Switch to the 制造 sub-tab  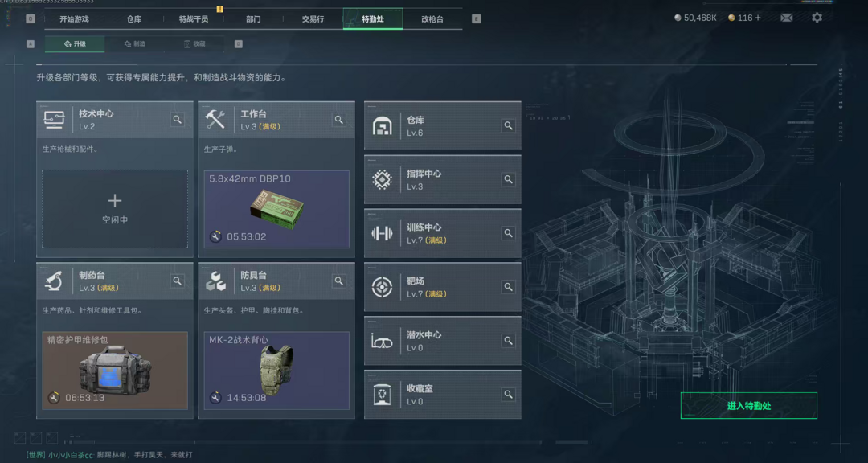134,43
